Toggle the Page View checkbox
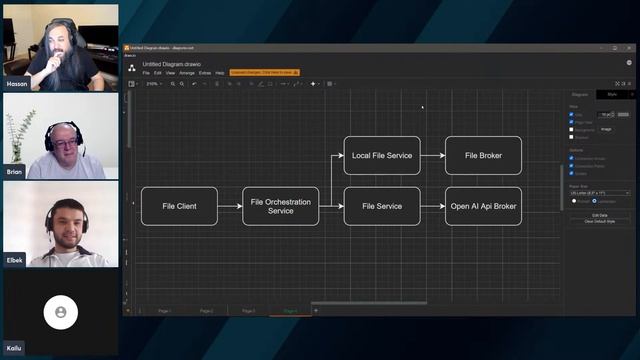 coord(571,122)
